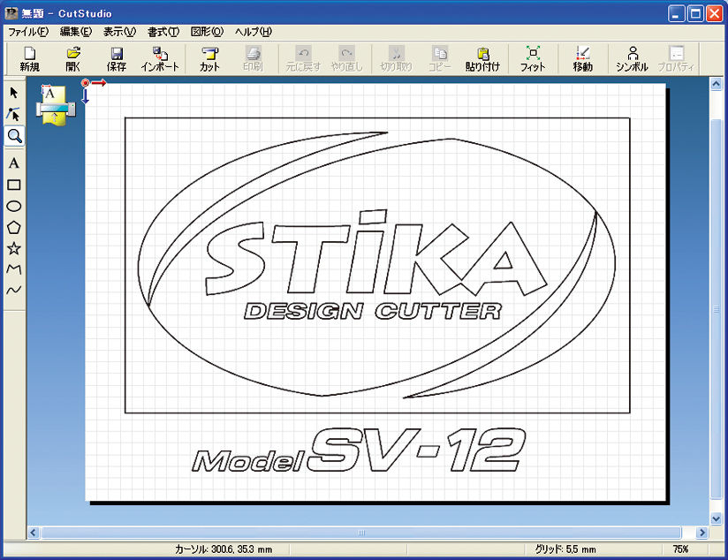Image resolution: width=728 pixels, height=560 pixels.
Task: Start cutting with the カット button
Action: click(209, 59)
